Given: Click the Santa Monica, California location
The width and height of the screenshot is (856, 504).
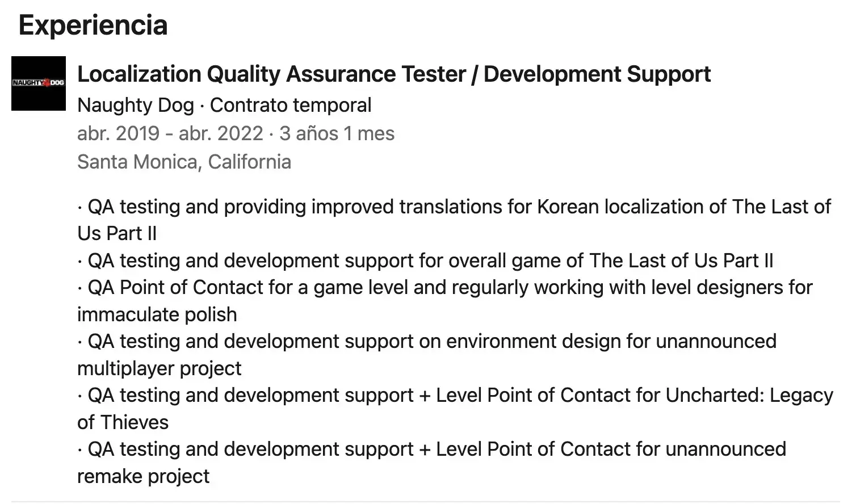Looking at the screenshot, I should [x=184, y=162].
